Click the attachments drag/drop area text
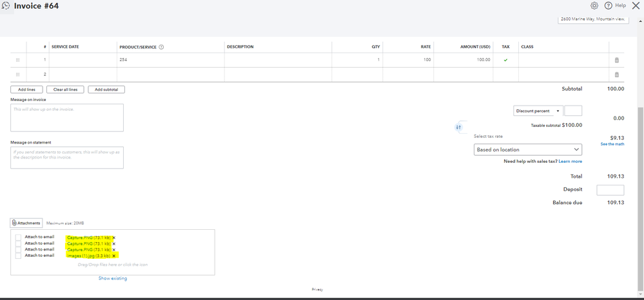 click(x=113, y=265)
